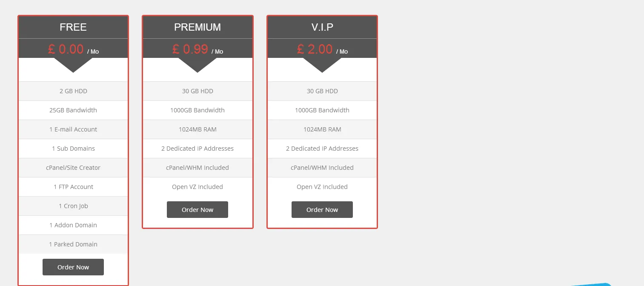The width and height of the screenshot is (644, 286).
Task: Click V.I.P Open VZ Included row
Action: [322, 187]
